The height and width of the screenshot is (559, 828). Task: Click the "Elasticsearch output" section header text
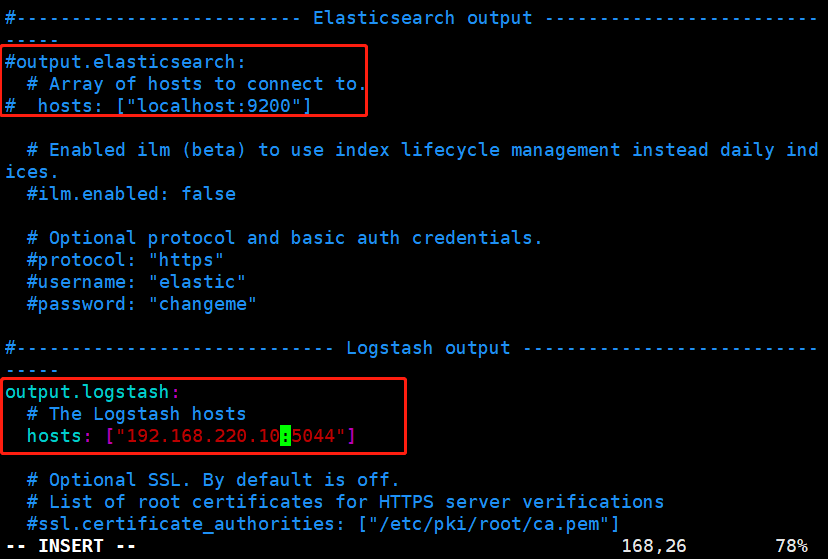click(x=422, y=18)
